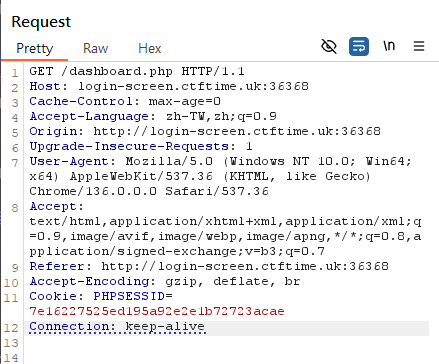Click the Host header line

pyautogui.click(x=169, y=86)
